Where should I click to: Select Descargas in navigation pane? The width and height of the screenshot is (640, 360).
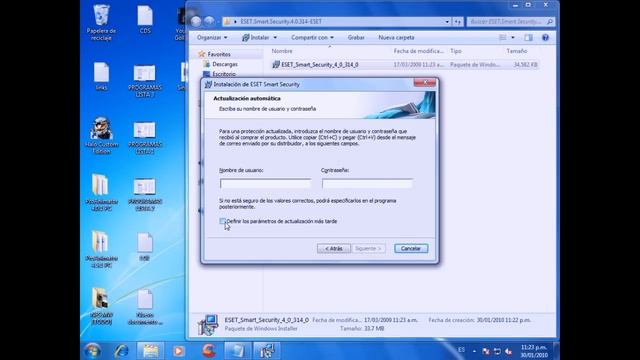[x=225, y=64]
